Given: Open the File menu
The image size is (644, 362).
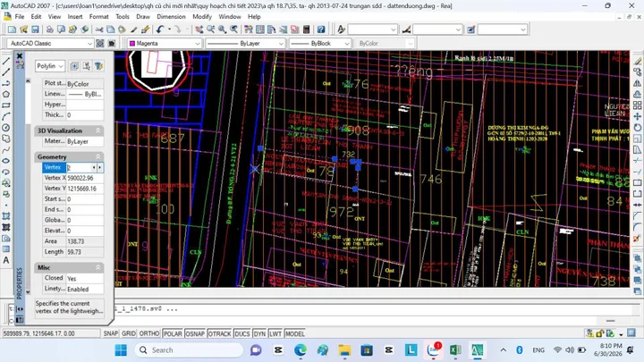Looking at the screenshot, I should pyautogui.click(x=20, y=17).
